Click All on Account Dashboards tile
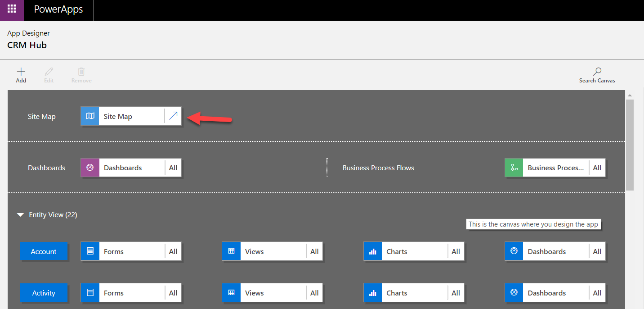 coord(597,251)
